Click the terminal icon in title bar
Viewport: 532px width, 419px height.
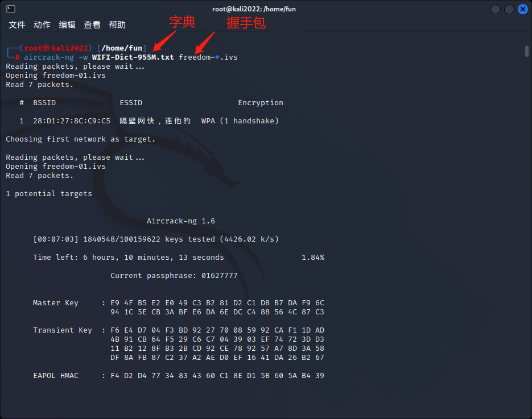[x=11, y=9]
